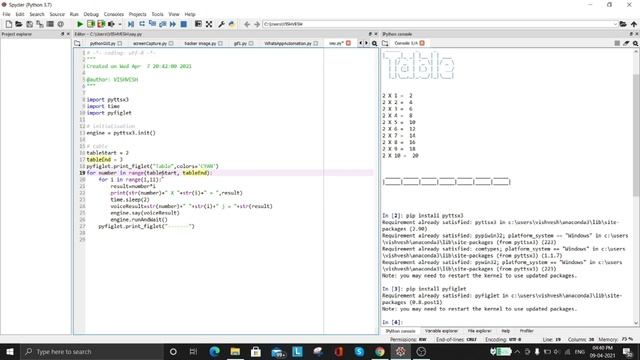Switch to Help pane tab
The width and height of the screenshot is (640, 360).
pyautogui.click(x=505, y=331)
